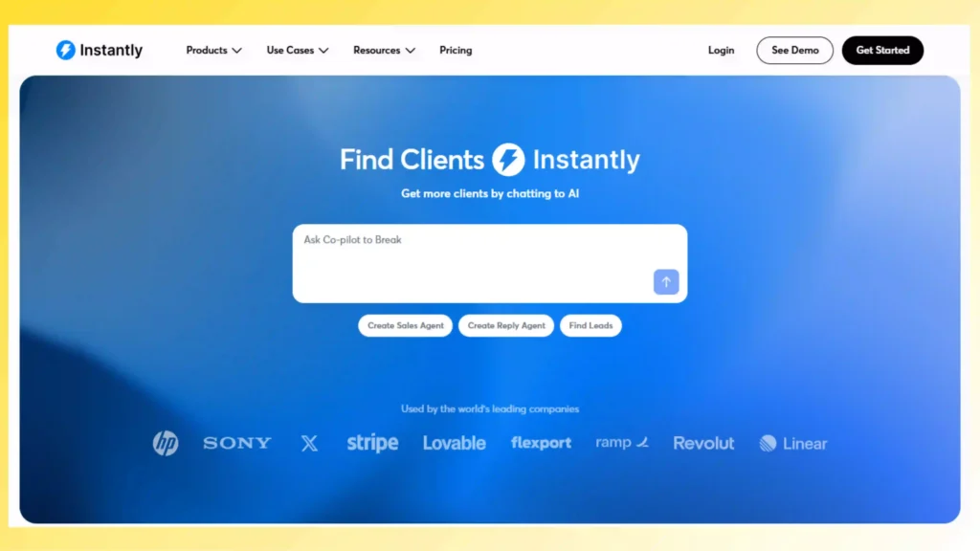The width and height of the screenshot is (980, 551).
Task: Open the Resources dropdown
Action: pos(384,50)
